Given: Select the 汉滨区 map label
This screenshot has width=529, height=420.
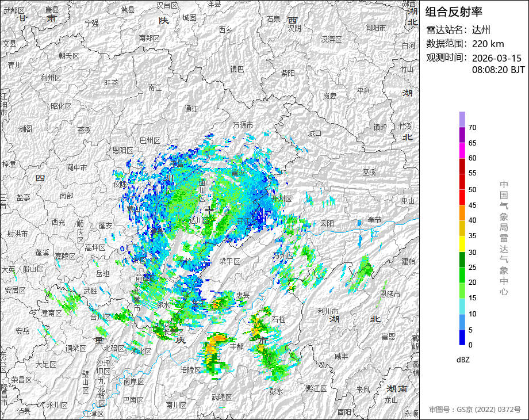Looking at the screenshot, I should tap(331, 39).
